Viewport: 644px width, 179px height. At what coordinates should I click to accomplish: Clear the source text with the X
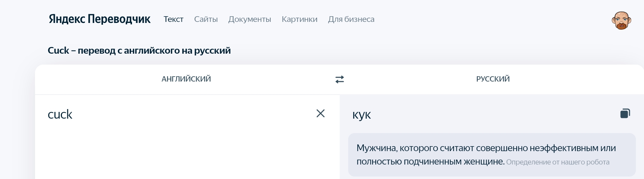(321, 113)
